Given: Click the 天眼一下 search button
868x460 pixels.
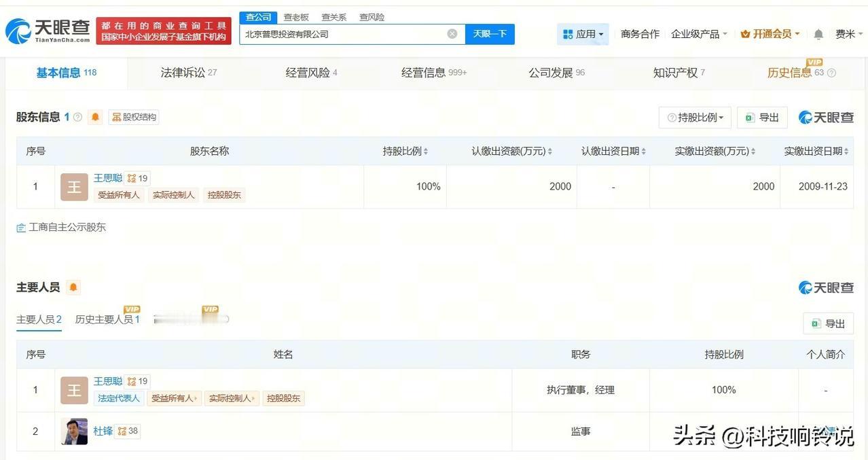Looking at the screenshot, I should coord(490,34).
